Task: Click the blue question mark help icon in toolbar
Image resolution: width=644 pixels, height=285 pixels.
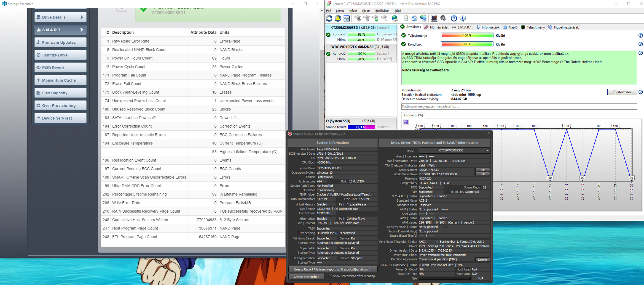Action: tap(454, 19)
